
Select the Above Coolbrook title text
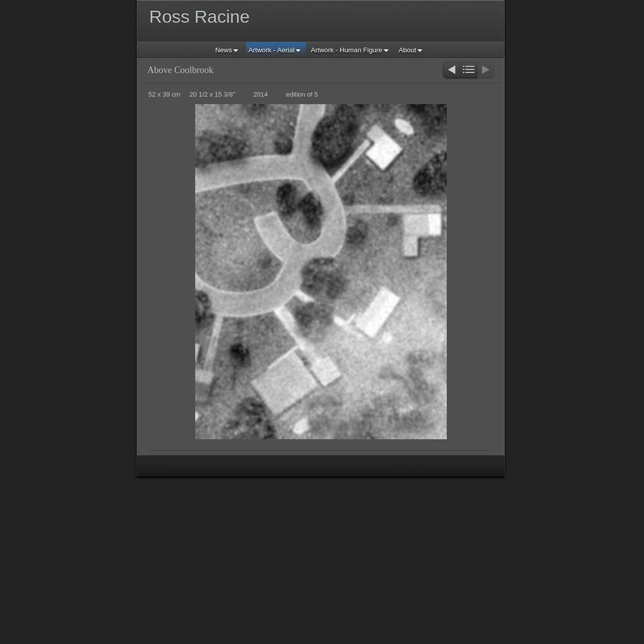[x=180, y=70]
